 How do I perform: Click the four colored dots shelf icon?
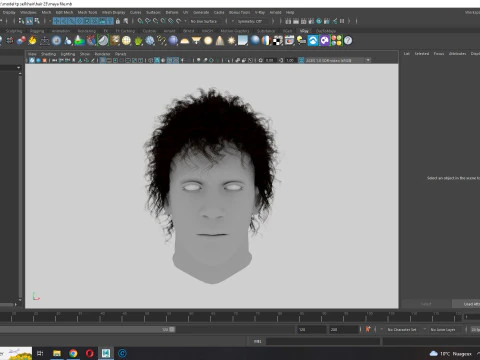pos(336,41)
